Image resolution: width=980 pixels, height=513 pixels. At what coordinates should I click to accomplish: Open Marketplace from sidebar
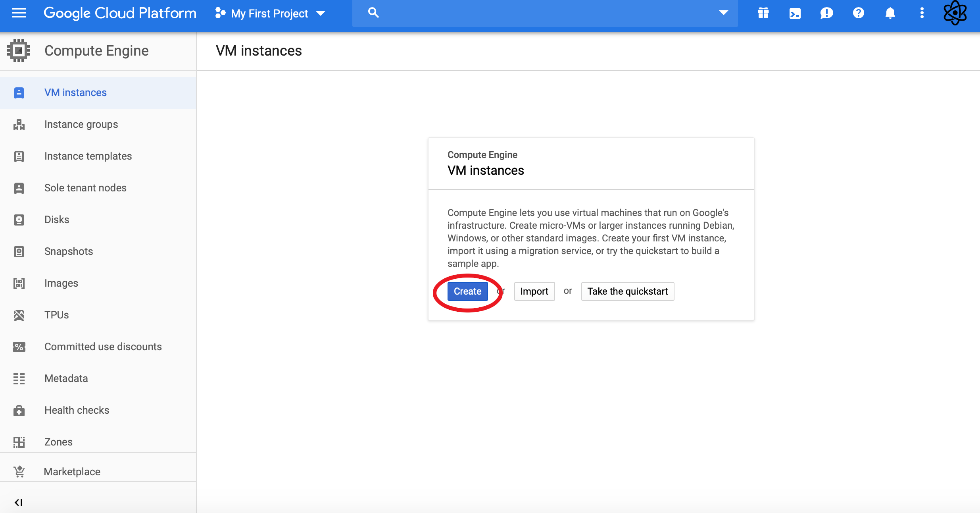[98, 471]
